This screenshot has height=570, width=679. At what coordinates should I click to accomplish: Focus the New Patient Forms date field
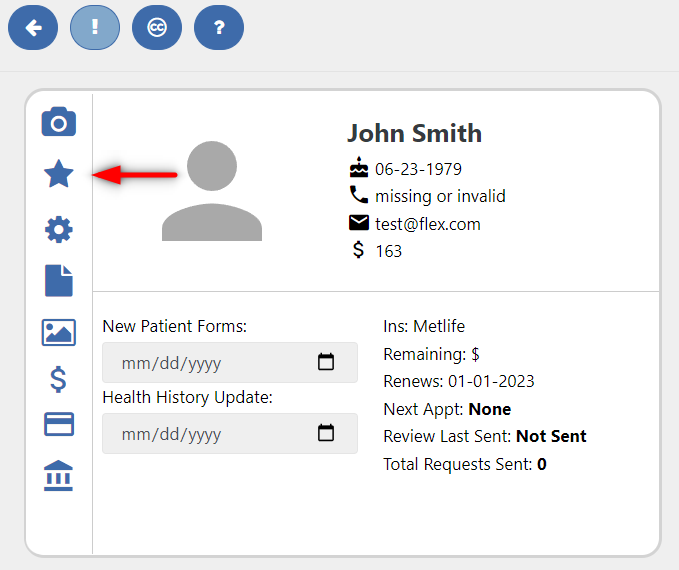pyautogui.click(x=230, y=363)
